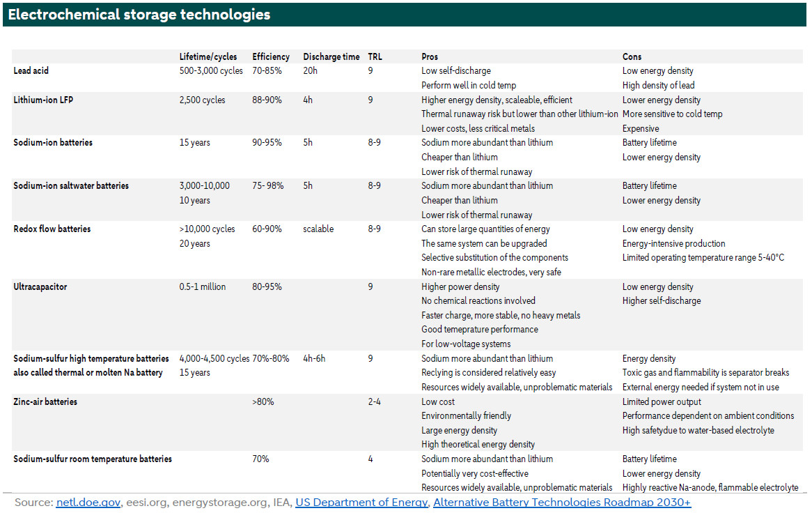The height and width of the screenshot is (513, 812).
Task: Click 'Can store large quantities of energy'
Action: [x=485, y=229]
